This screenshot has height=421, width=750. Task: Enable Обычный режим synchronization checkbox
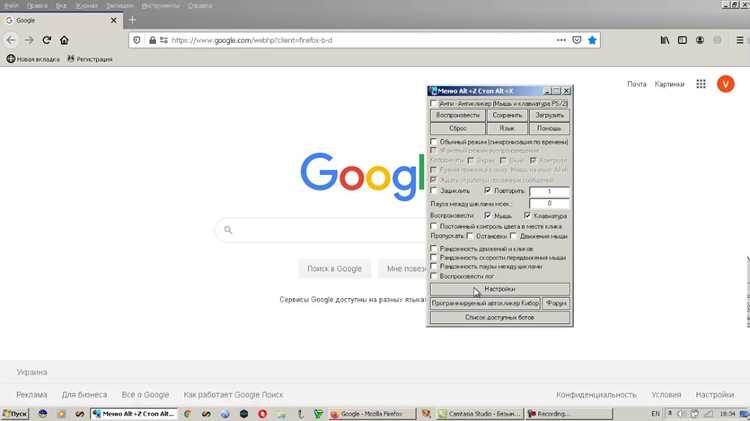point(433,142)
